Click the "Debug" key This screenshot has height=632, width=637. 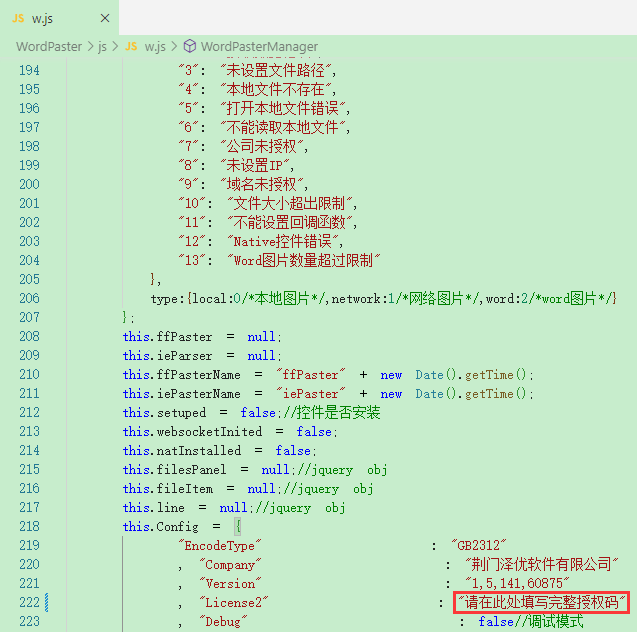[223, 622]
